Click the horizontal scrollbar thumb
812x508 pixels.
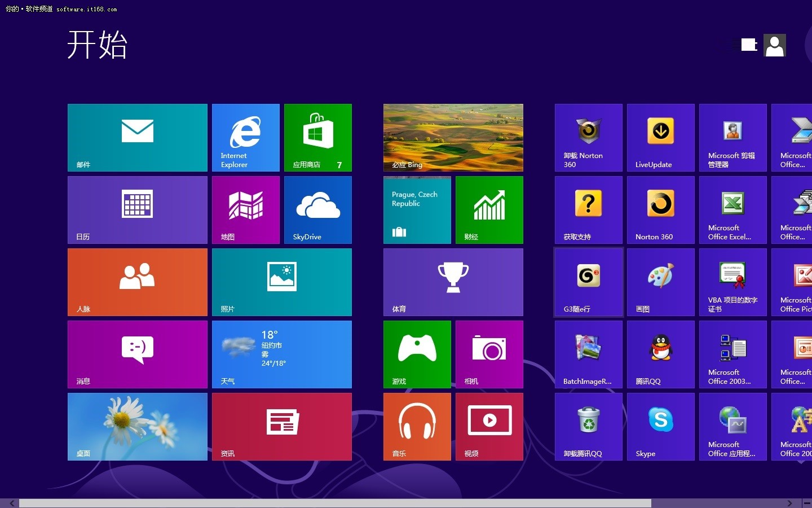point(335,503)
